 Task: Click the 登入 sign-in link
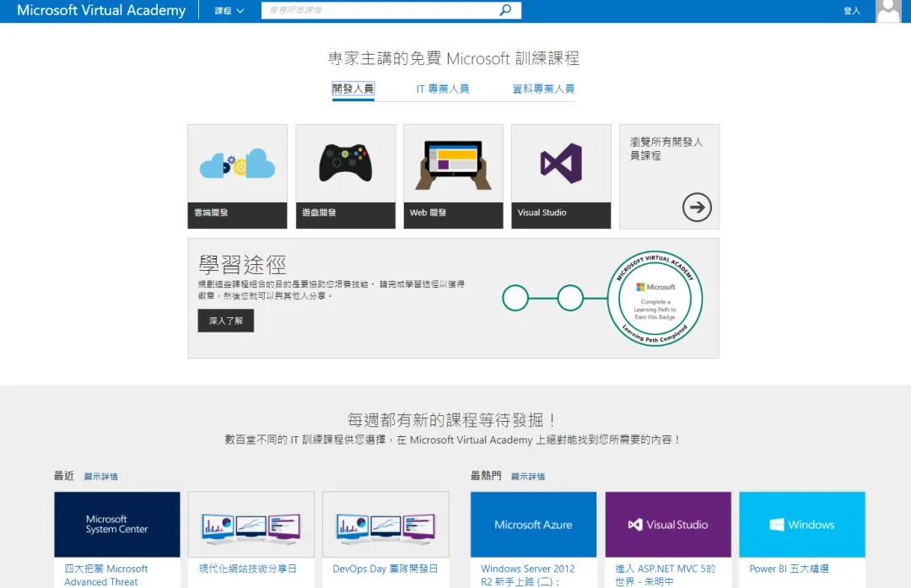[851, 11]
